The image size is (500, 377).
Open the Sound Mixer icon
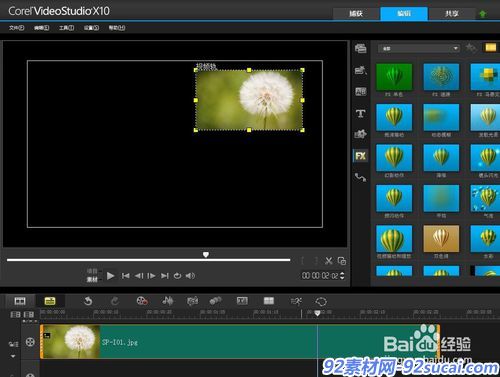[168, 301]
